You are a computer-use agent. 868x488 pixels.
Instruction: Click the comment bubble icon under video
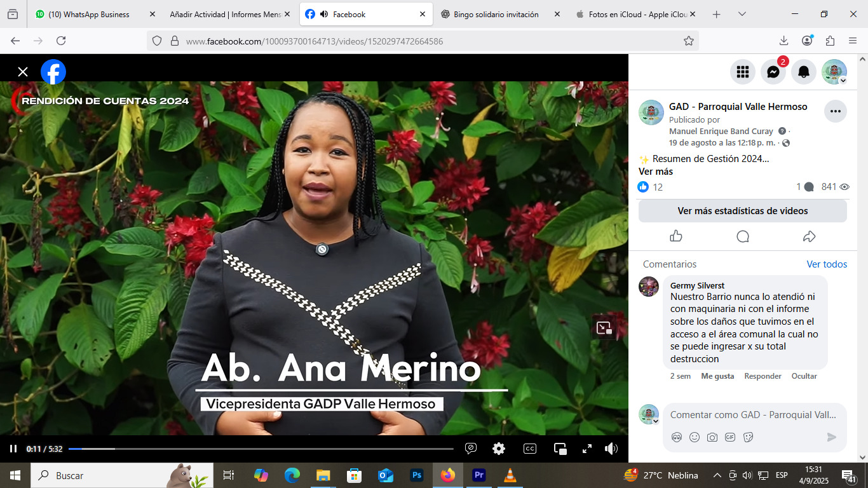coord(742,236)
